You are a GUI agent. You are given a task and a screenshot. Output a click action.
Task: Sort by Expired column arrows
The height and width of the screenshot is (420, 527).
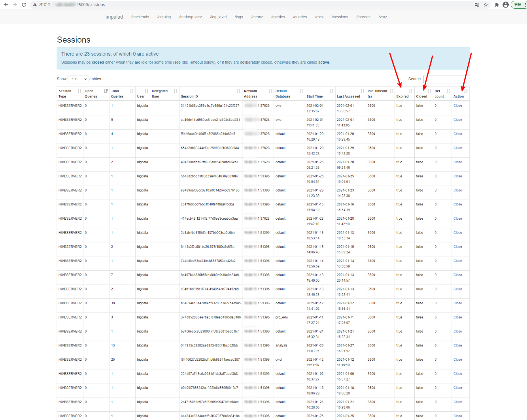(411, 91)
